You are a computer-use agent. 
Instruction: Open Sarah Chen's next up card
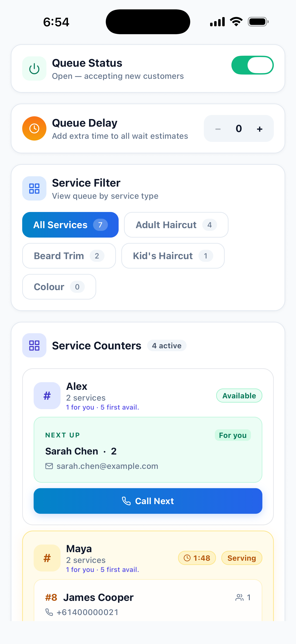pos(148,450)
